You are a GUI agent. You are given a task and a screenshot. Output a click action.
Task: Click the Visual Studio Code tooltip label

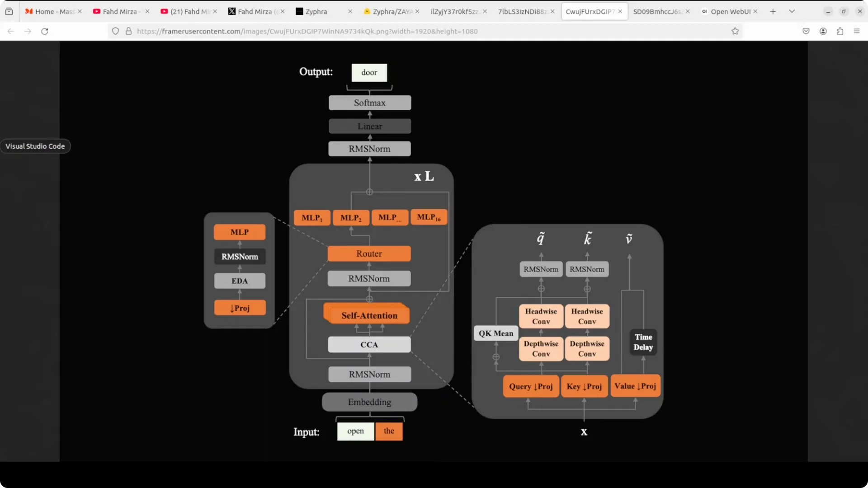pyautogui.click(x=35, y=146)
